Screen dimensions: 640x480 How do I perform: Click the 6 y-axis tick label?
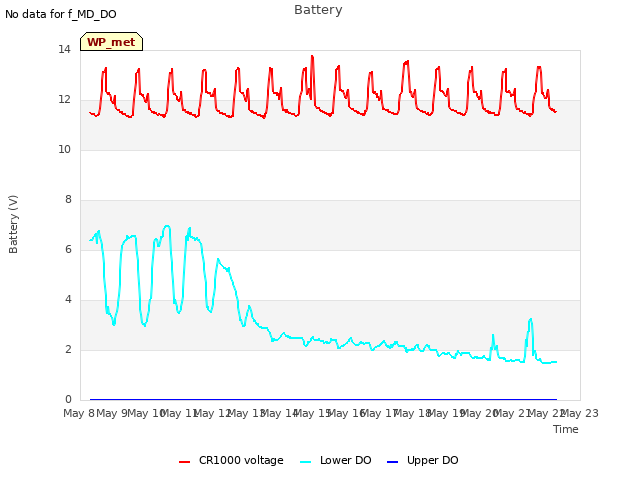68,249
